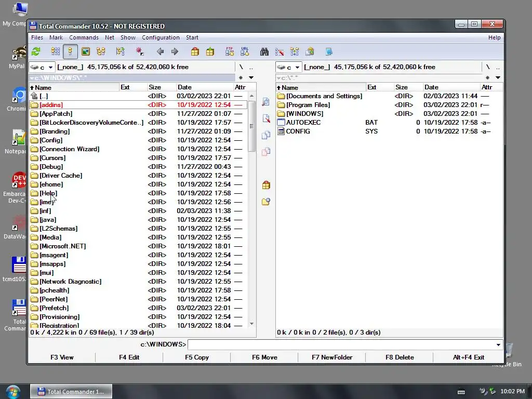This screenshot has height=399, width=532.
Task: Click the Copy files icon in middle bar
Action: coord(266,135)
